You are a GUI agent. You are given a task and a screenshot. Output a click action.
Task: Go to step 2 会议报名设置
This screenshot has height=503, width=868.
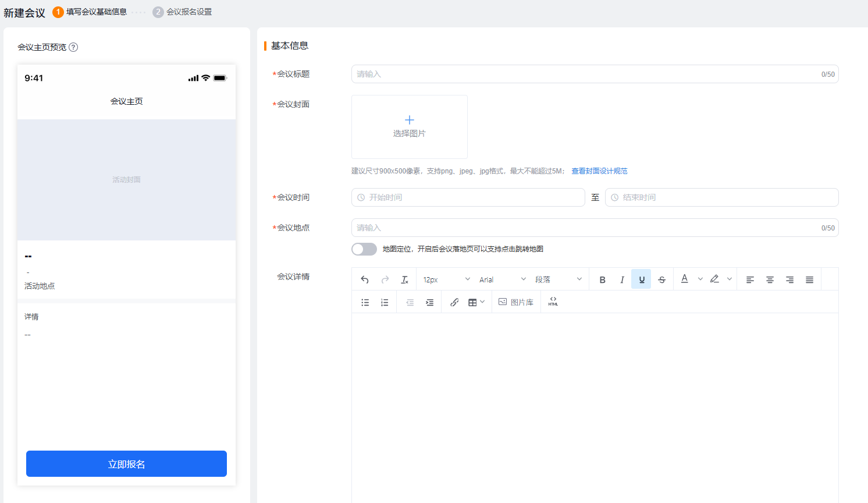[x=183, y=12]
